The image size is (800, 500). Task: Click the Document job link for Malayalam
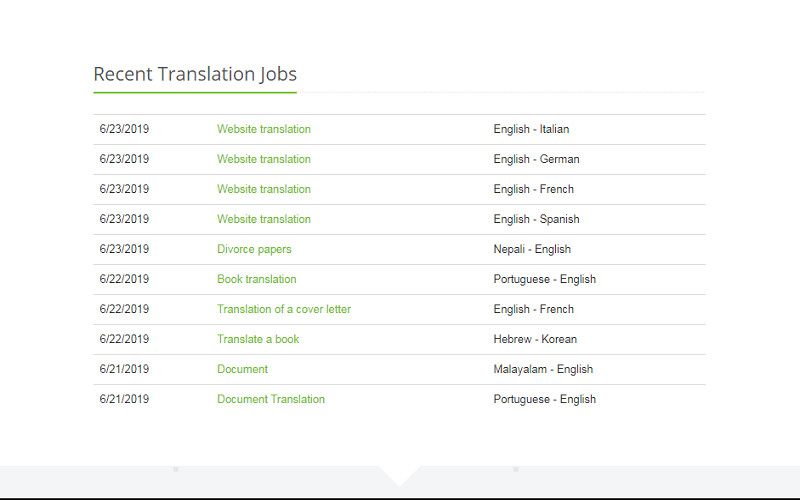point(242,369)
